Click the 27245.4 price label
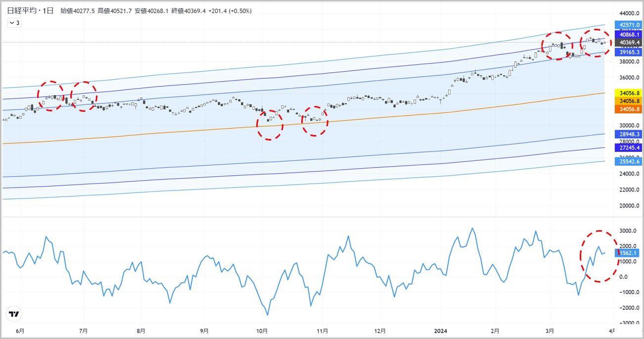The image size is (644, 339). click(627, 147)
